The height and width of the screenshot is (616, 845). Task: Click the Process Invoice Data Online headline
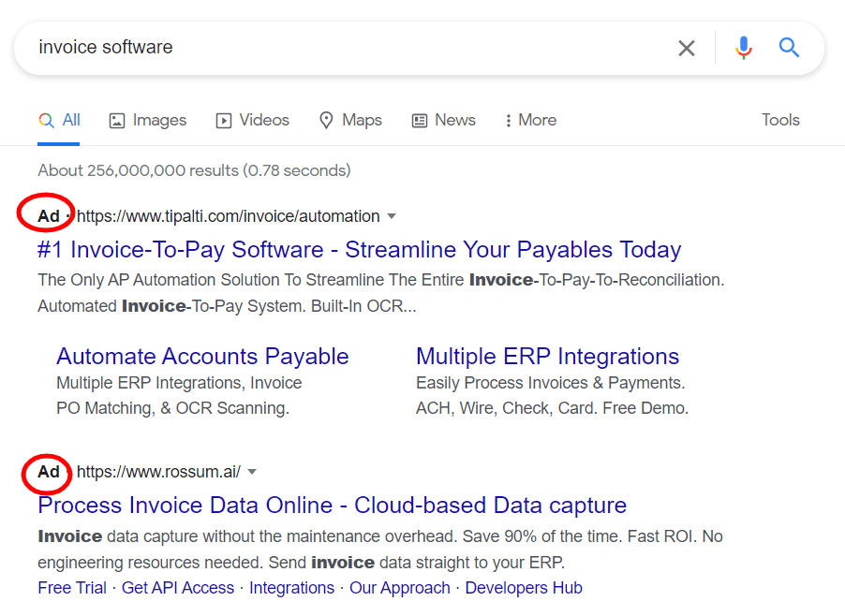click(332, 506)
